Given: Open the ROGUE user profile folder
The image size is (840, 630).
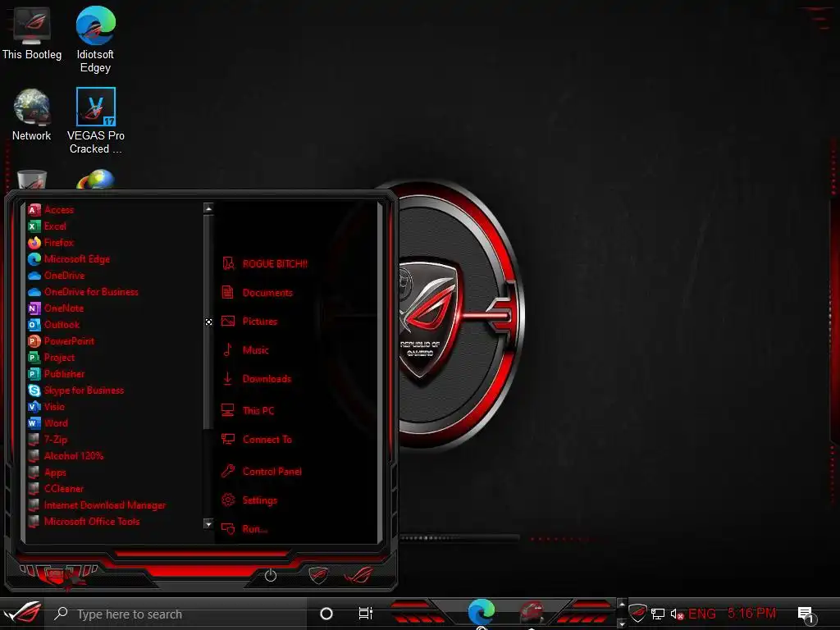Looking at the screenshot, I should 265,263.
